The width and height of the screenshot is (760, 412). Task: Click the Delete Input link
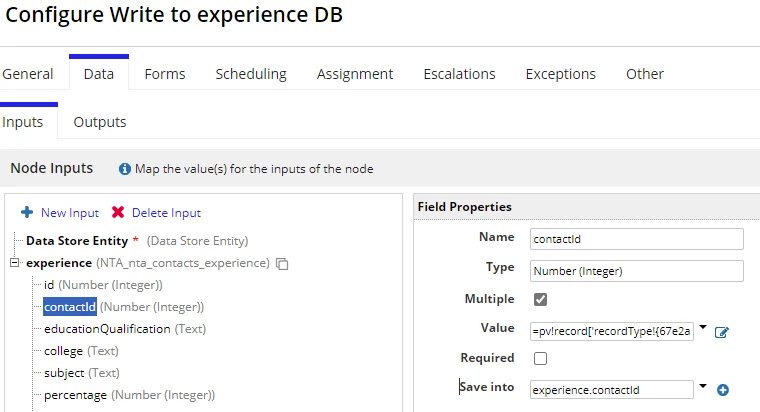pyautogui.click(x=166, y=213)
